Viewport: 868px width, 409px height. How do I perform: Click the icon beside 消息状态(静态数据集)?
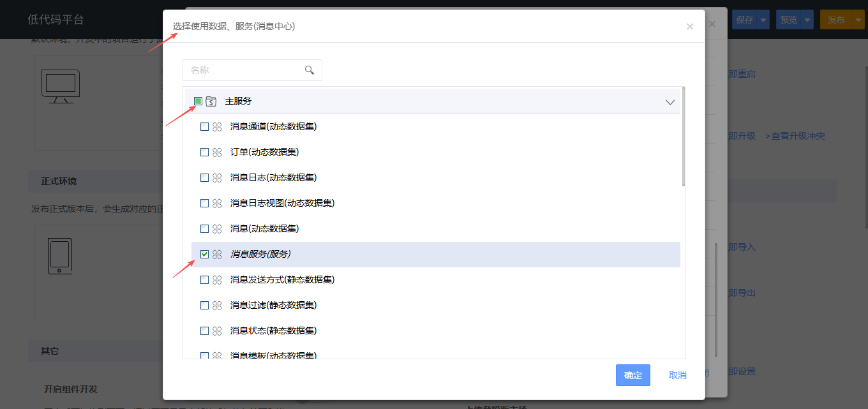[x=217, y=331]
